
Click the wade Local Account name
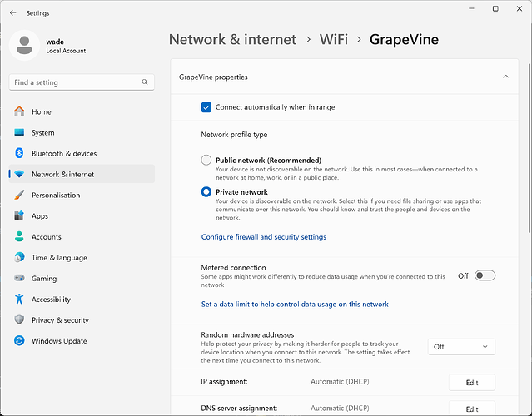(x=66, y=46)
